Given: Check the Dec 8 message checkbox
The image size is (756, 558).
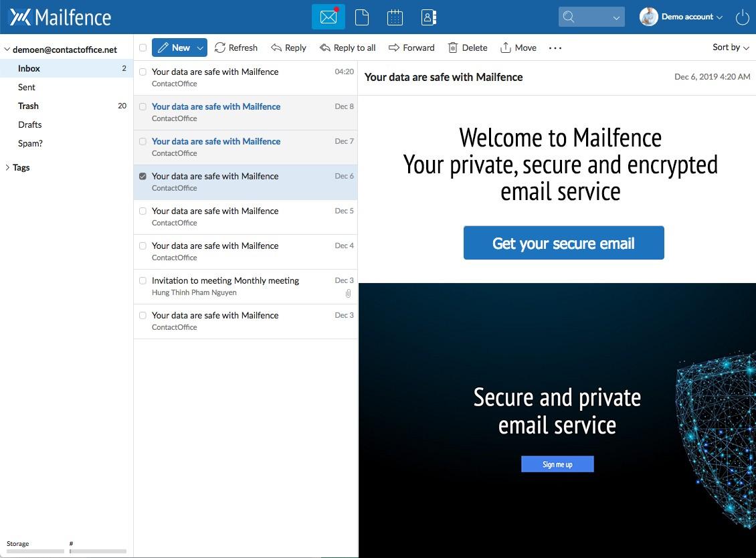Looking at the screenshot, I should 143,106.
